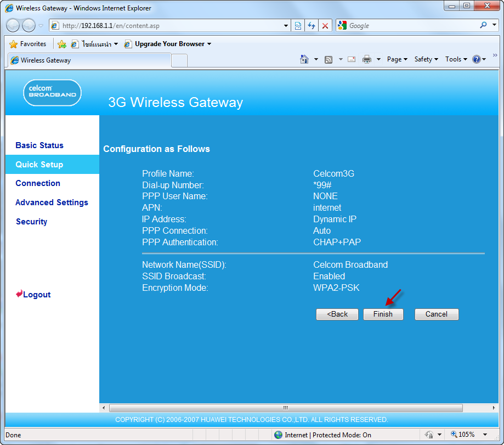This screenshot has width=504, height=445.
Task: Click the 3G Wireless Gateway title
Action: [x=175, y=102]
